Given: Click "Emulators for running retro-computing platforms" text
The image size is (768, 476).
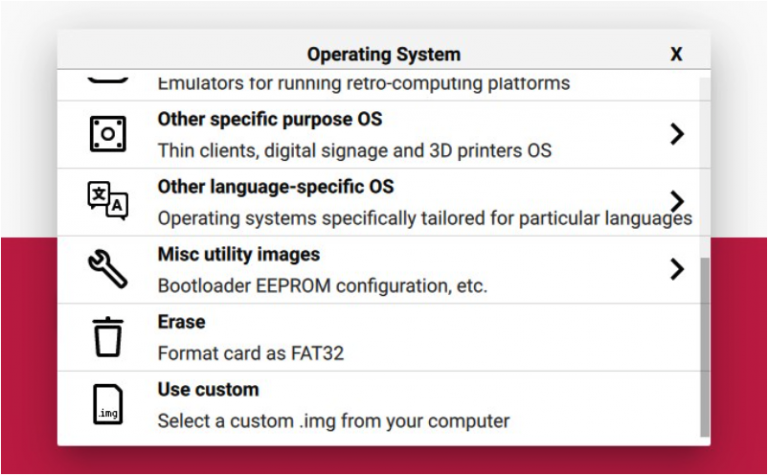Looking at the screenshot, I should pos(363,84).
